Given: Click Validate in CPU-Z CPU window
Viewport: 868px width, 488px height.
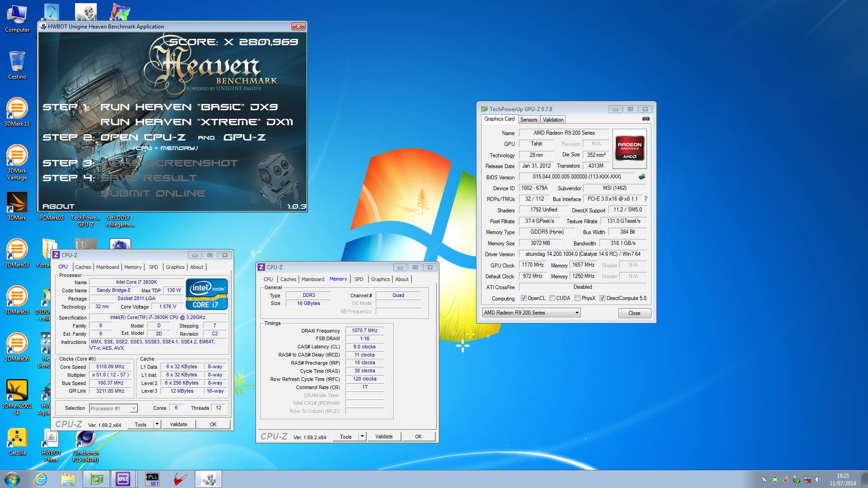Looking at the screenshot, I should coord(179,424).
